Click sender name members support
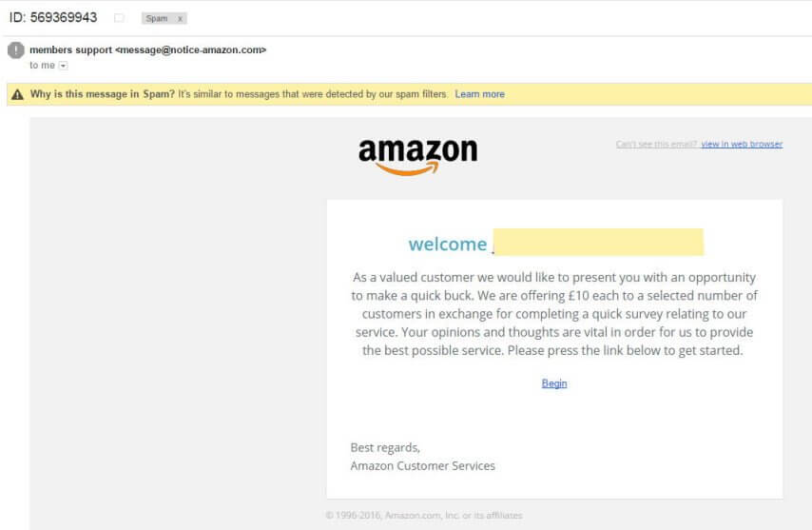This screenshot has height=530, width=812. (x=71, y=49)
